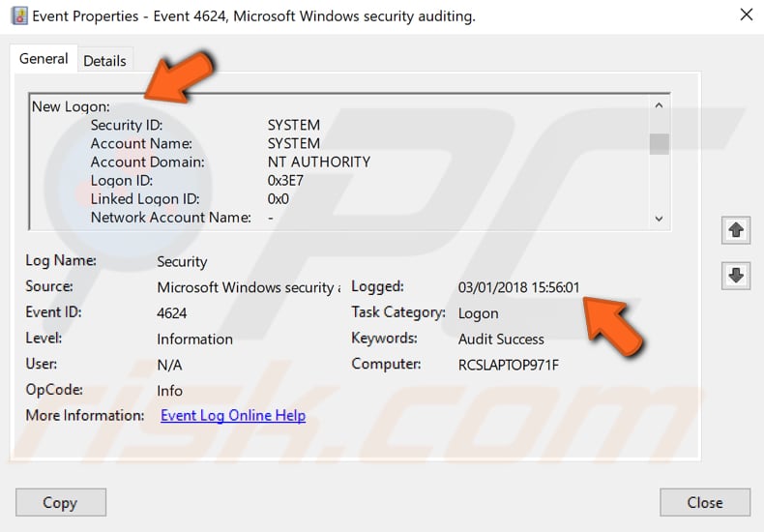Click the previous event up arrow button

point(736,230)
